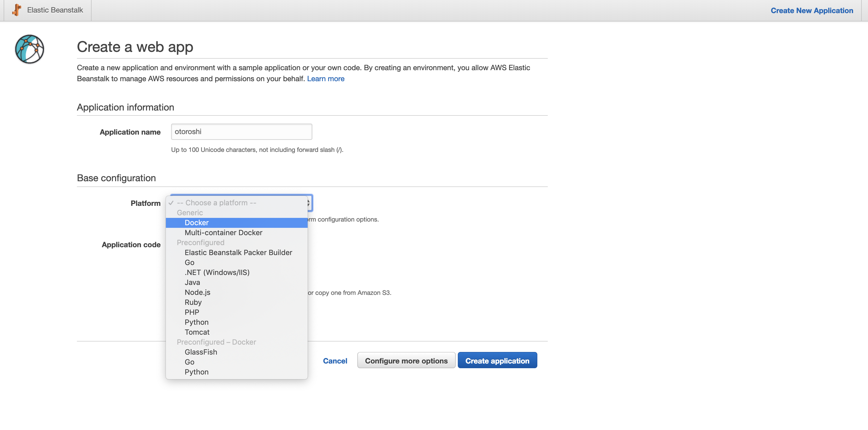
Task: Click Create New Application link
Action: (811, 10)
